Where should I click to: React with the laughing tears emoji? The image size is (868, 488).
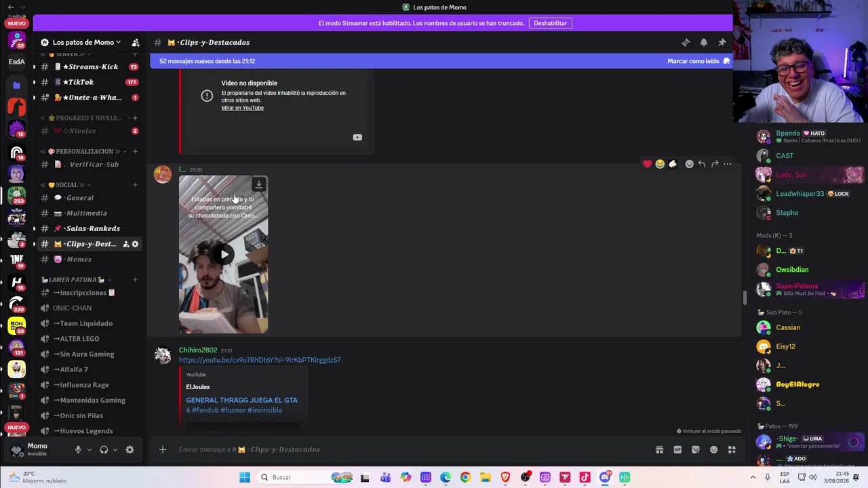click(660, 164)
